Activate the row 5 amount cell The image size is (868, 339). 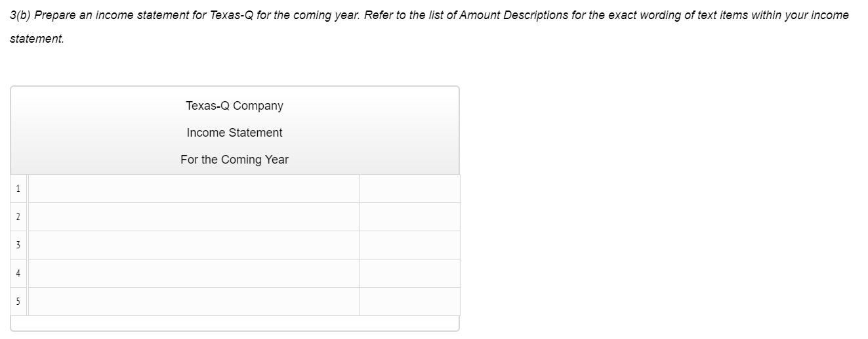point(409,302)
